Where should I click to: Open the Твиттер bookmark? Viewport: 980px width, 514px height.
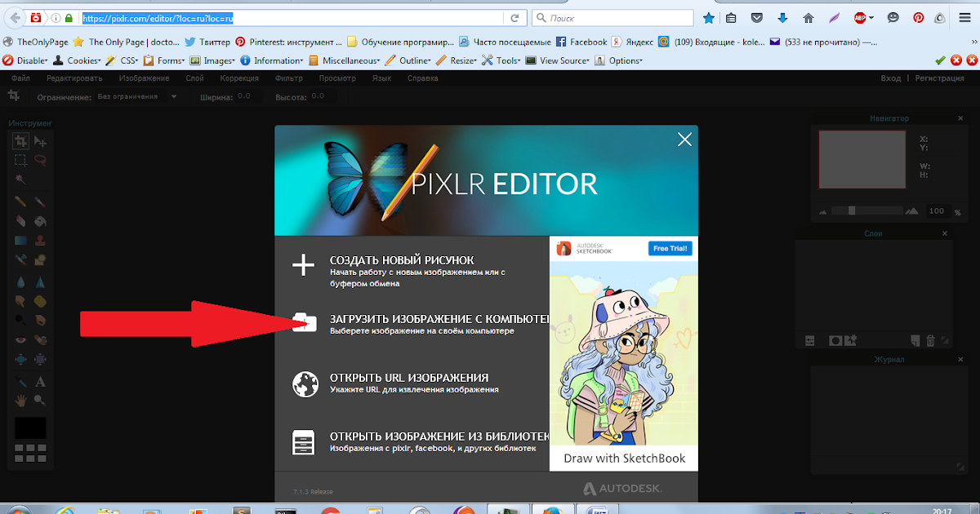207,42
